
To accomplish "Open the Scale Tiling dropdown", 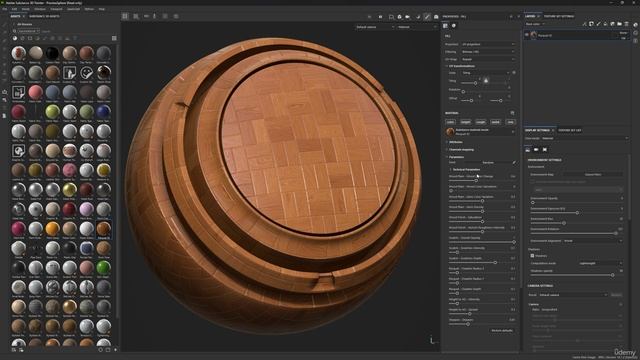I will (486, 73).
